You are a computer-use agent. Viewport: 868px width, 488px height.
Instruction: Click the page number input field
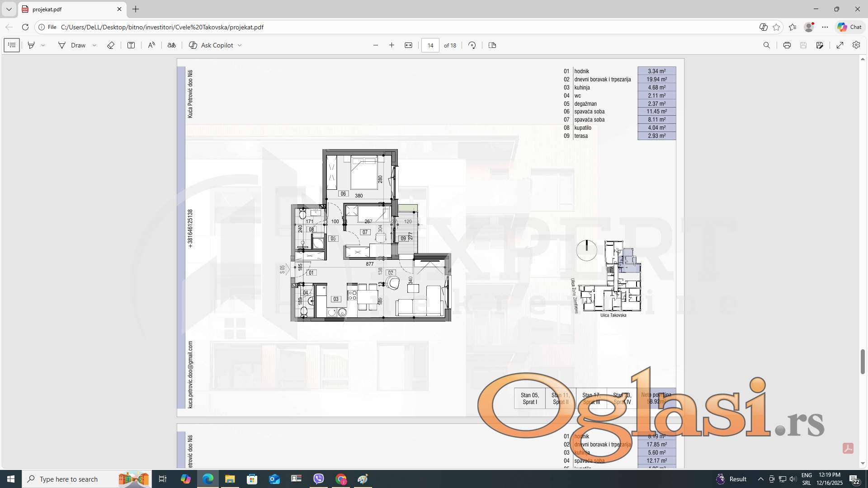(430, 45)
